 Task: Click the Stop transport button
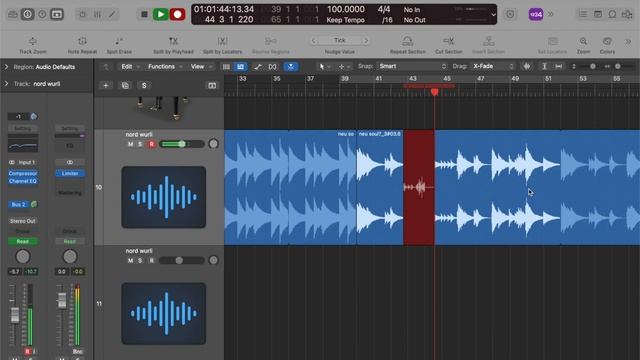click(x=144, y=14)
